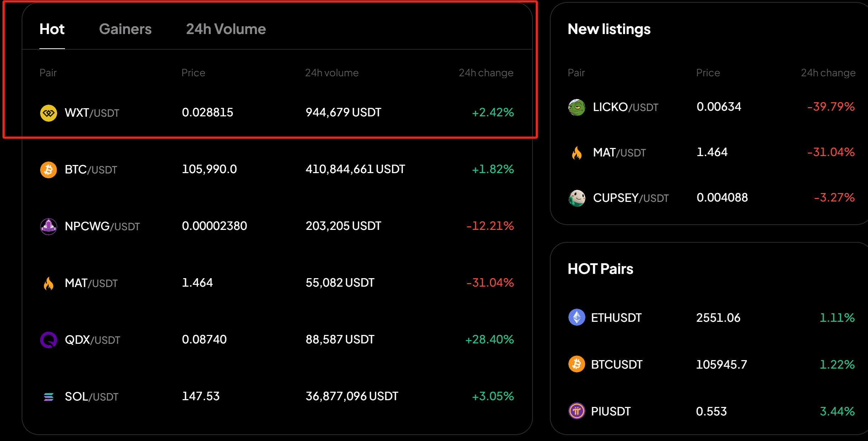Select the QDX token icon

tap(49, 340)
